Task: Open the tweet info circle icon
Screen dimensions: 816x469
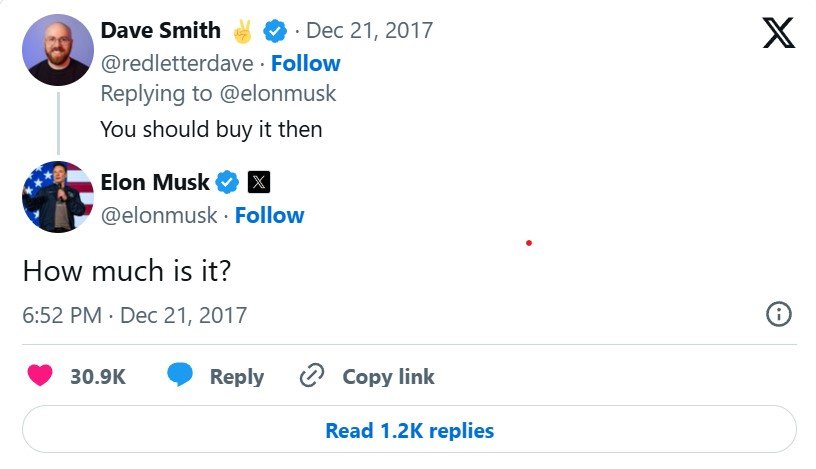Action: (x=779, y=314)
